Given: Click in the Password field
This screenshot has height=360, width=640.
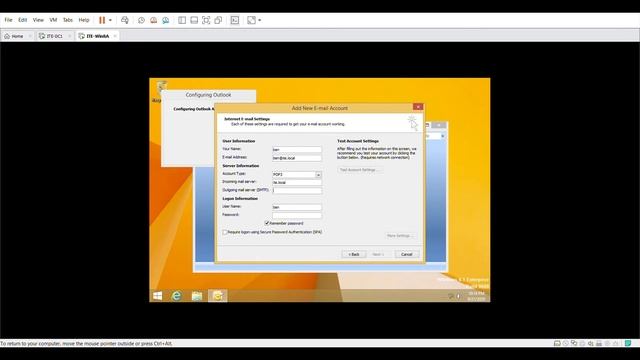Looking at the screenshot, I should pyautogui.click(x=297, y=215).
